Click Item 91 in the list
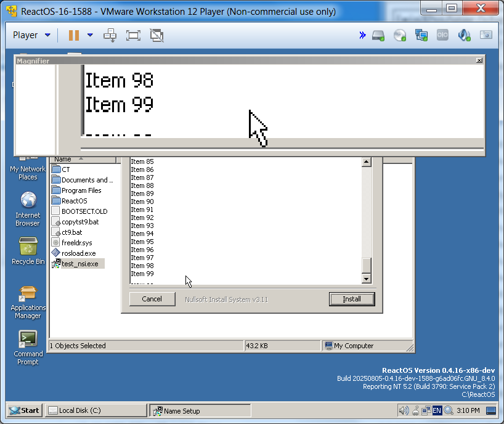Viewport: 504px width, 424px height. pos(142,210)
